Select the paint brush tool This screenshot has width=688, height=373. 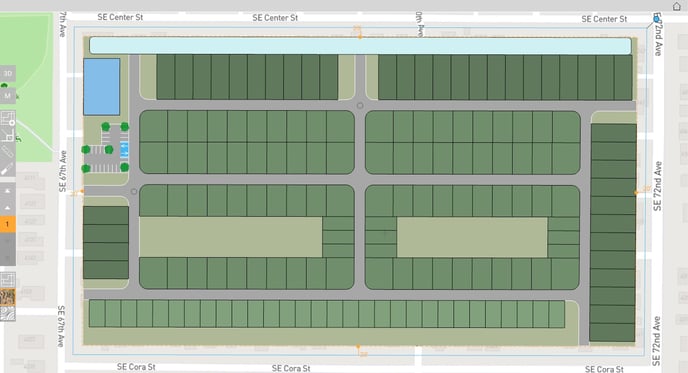tap(7, 169)
